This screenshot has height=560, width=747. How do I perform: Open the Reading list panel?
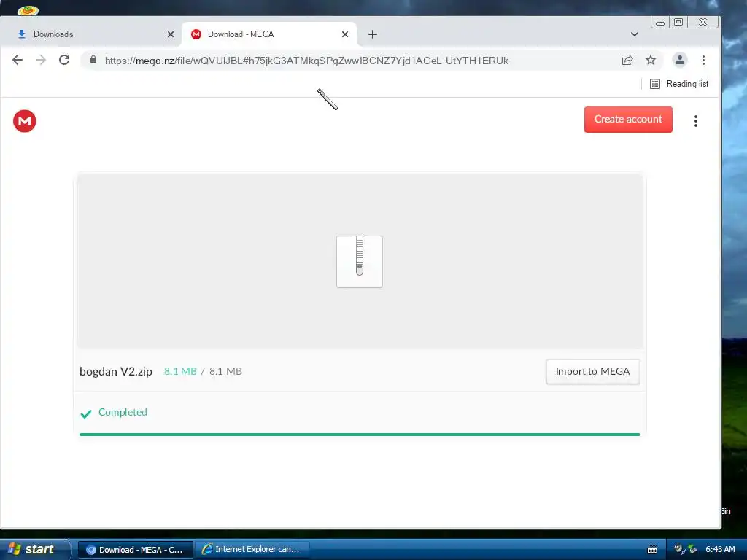click(x=679, y=84)
